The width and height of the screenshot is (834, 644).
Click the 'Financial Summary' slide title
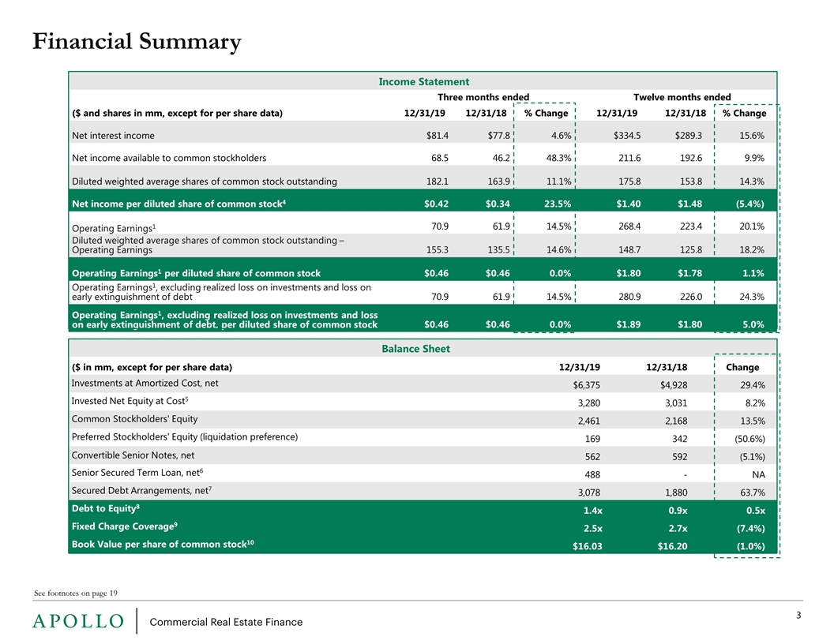pyautogui.click(x=137, y=42)
